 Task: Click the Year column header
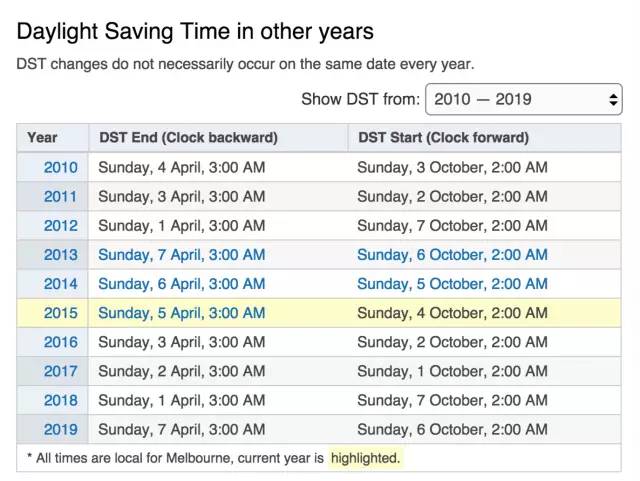click(x=42, y=138)
